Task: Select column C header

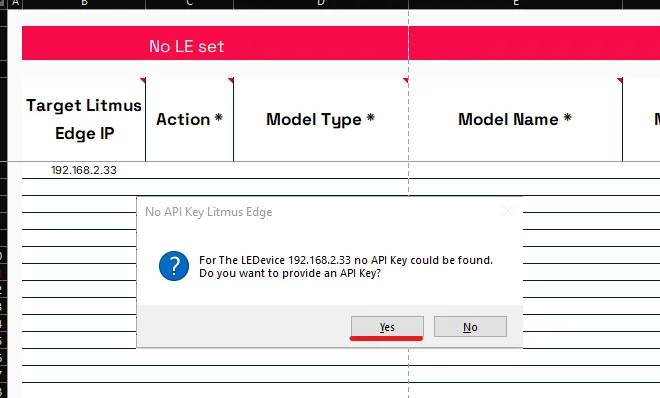Action: [x=189, y=3]
